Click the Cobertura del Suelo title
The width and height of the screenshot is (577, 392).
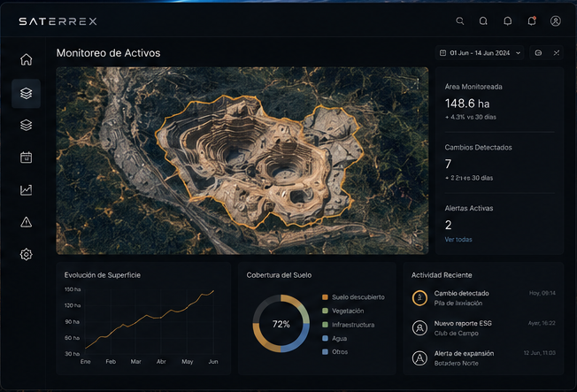[279, 275]
